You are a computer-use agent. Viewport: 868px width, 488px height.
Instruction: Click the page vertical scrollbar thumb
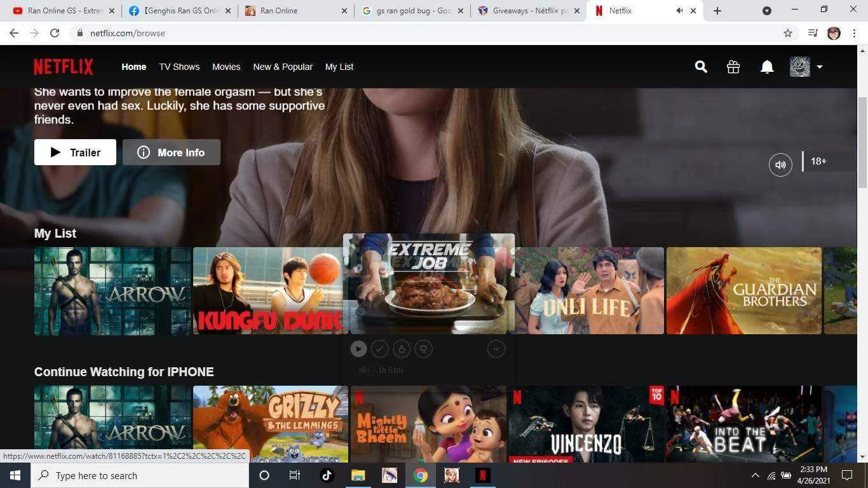tap(862, 142)
